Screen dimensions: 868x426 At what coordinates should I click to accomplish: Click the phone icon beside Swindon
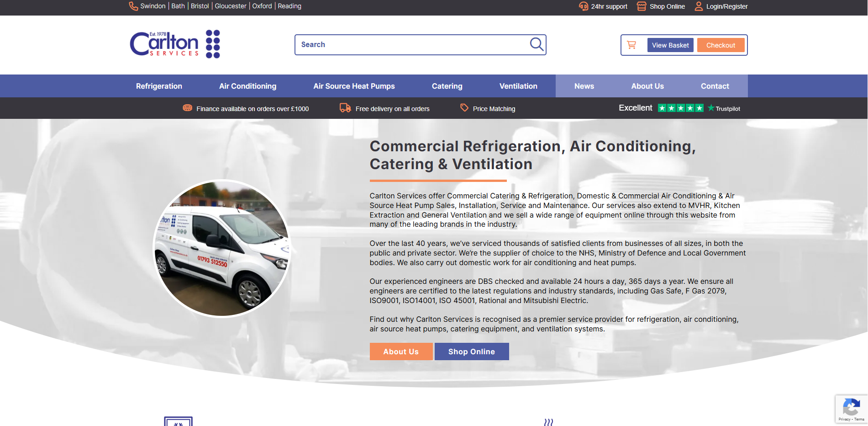[133, 6]
